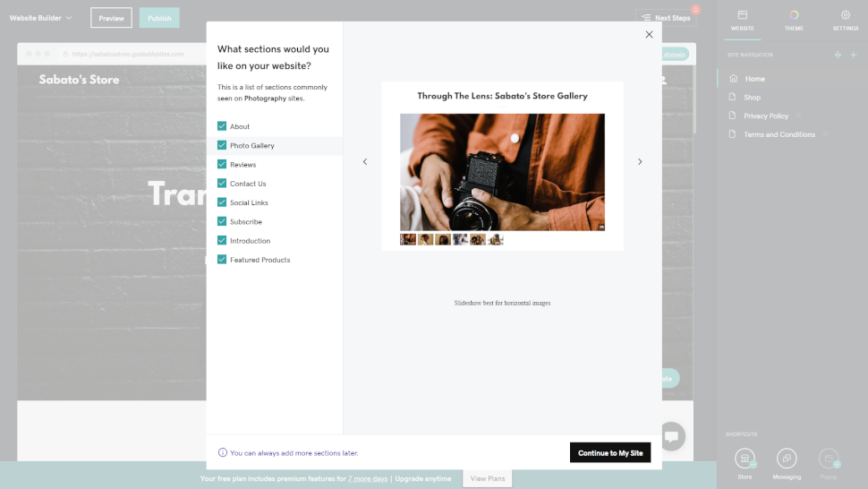Open the Settings tab

pyautogui.click(x=846, y=21)
